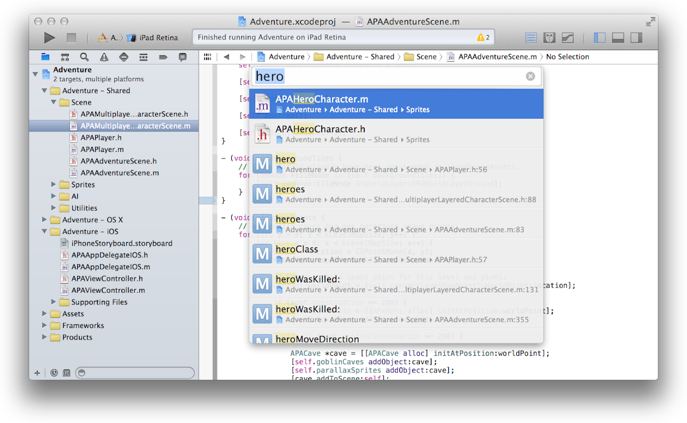Screen dimensions: 687x423
Task: Show only source-controlled files filter
Action: tap(67, 373)
